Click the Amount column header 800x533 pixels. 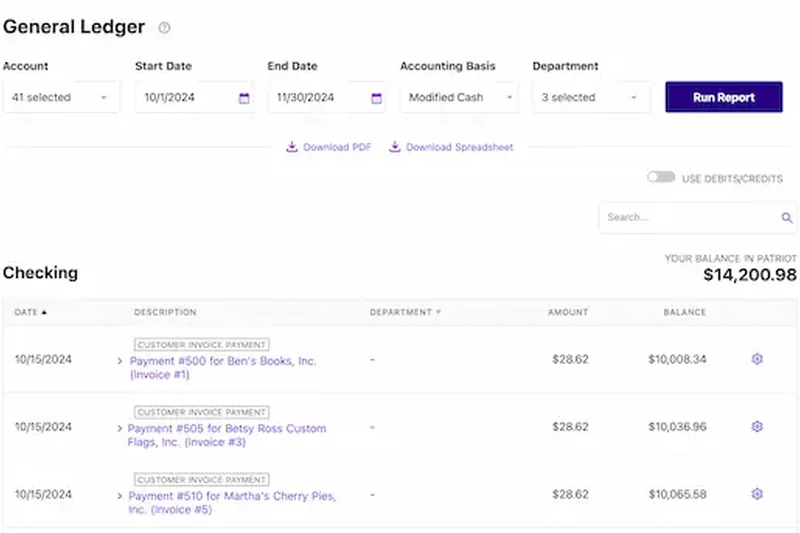pos(568,312)
